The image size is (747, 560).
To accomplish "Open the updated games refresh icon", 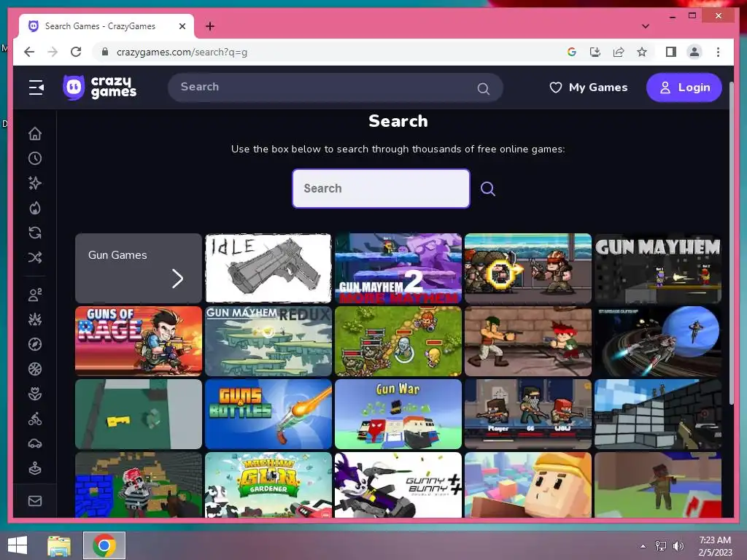I will click(x=35, y=233).
